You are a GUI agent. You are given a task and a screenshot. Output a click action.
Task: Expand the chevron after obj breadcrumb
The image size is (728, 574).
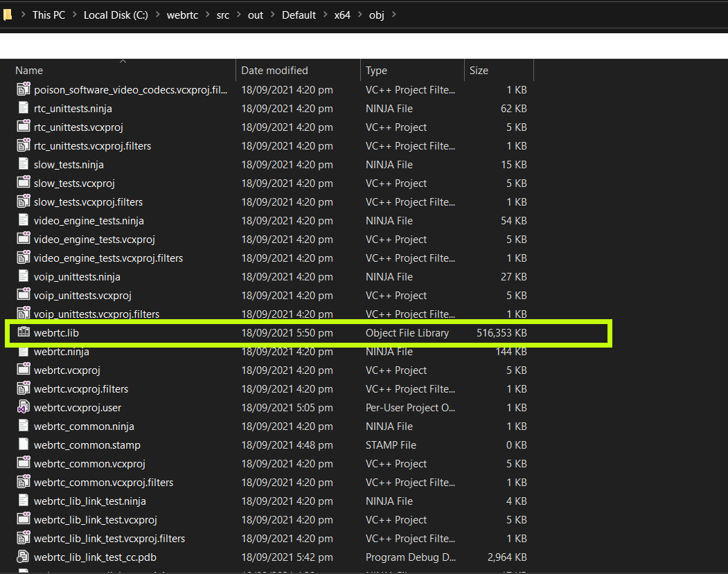click(393, 15)
